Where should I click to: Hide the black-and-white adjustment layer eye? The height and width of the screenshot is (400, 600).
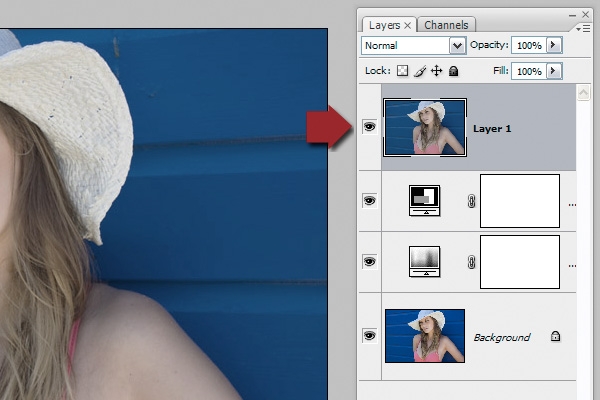click(x=369, y=201)
